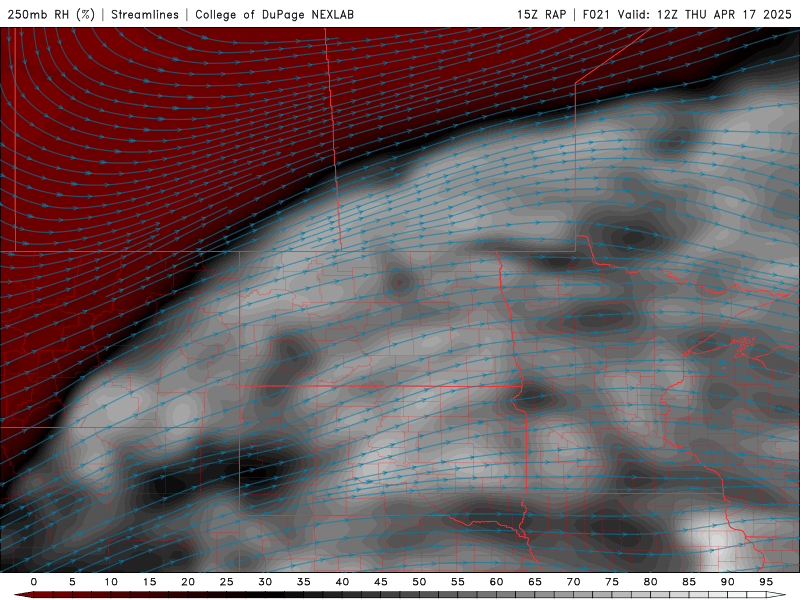This screenshot has width=800, height=600.
Task: Click the 60 value on color scale
Action: pos(496,582)
